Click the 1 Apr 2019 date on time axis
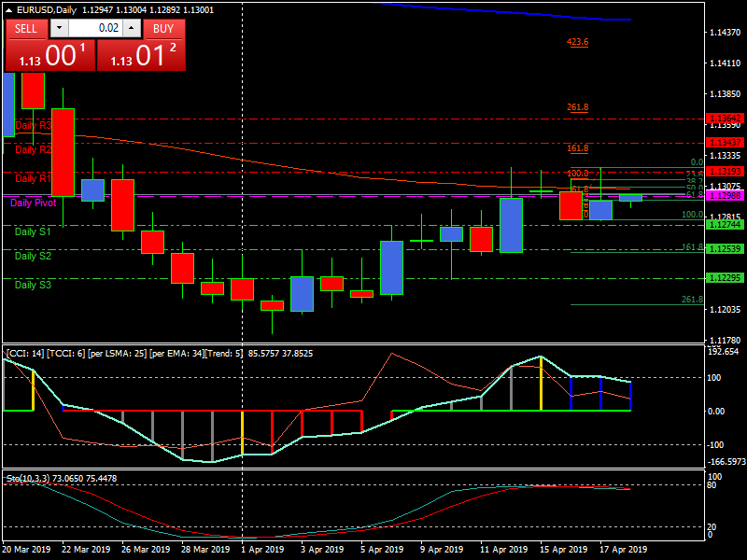Screen dimensions: 747x560 pos(264,550)
